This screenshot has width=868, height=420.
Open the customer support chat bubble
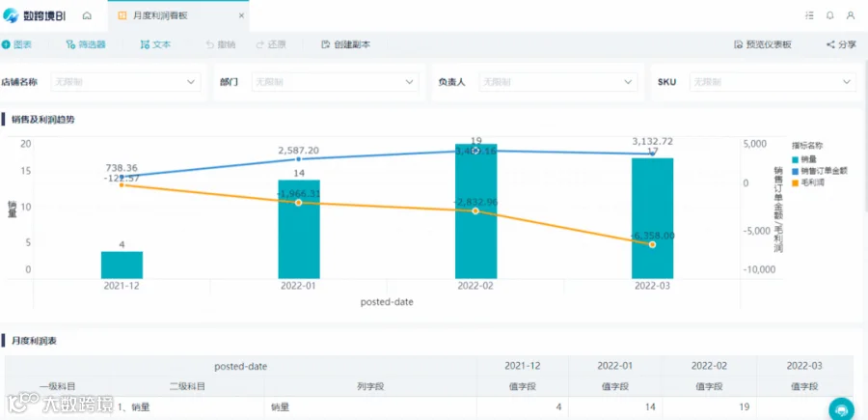(x=841, y=409)
